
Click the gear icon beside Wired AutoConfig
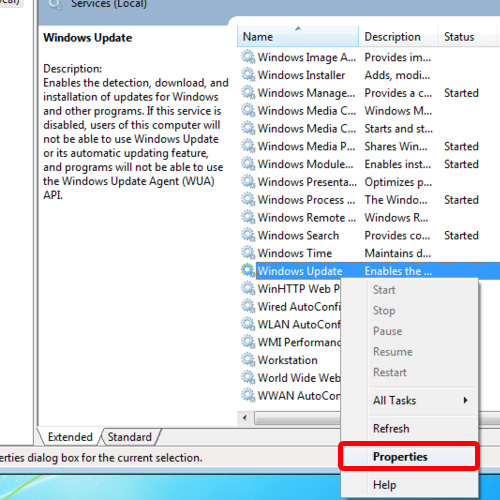coord(248,306)
